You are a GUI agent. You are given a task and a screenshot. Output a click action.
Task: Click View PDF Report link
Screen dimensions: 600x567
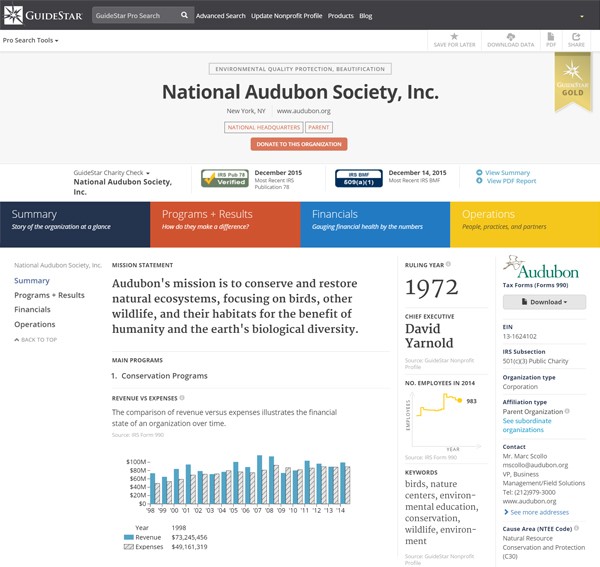click(511, 181)
